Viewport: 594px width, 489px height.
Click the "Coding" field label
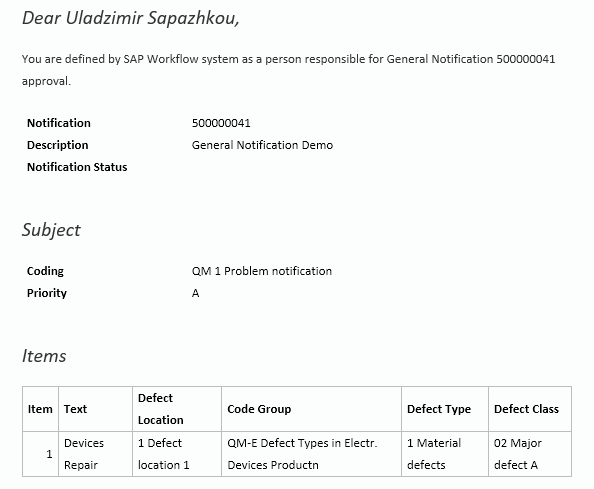pos(45,271)
